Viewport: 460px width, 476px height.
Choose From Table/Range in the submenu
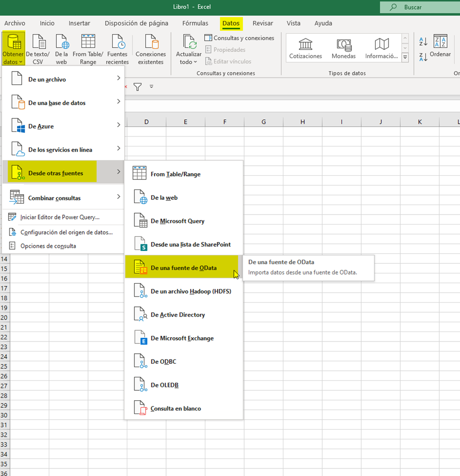click(x=184, y=174)
